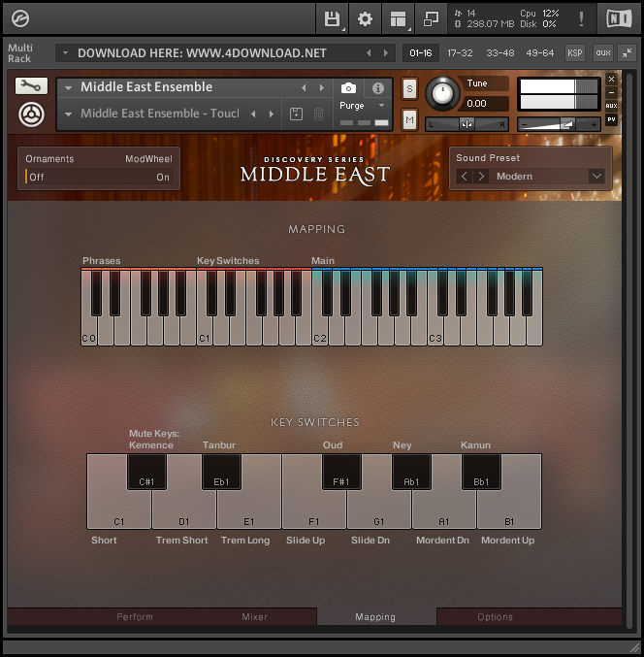Click the Native Instruments NI logo
Viewport: 644px width, 657px height.
tap(619, 18)
